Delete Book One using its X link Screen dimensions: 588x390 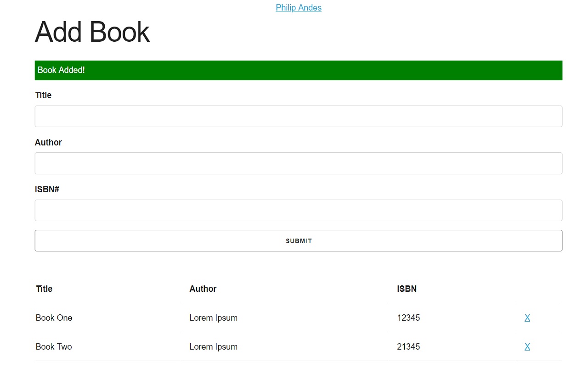coord(527,318)
